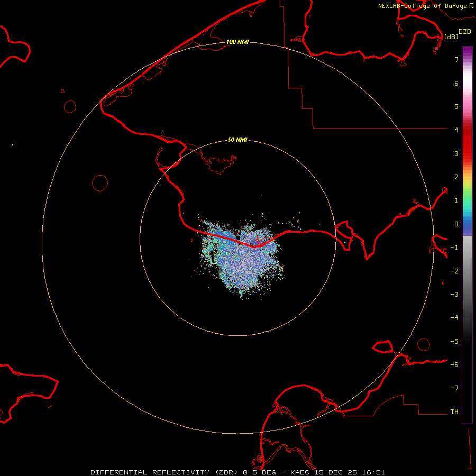Click the 100 NMI range ring label
The width and height of the screenshot is (476, 476).
(237, 42)
